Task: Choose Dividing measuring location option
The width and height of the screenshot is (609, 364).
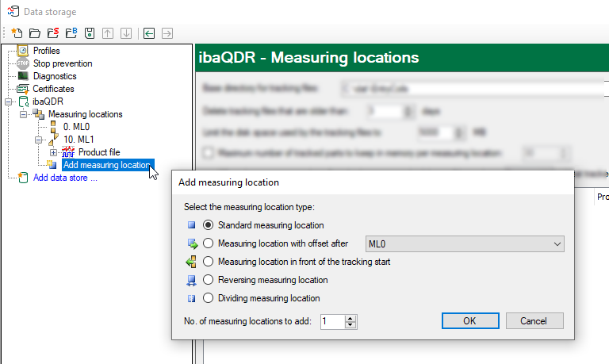Action: 209,298
